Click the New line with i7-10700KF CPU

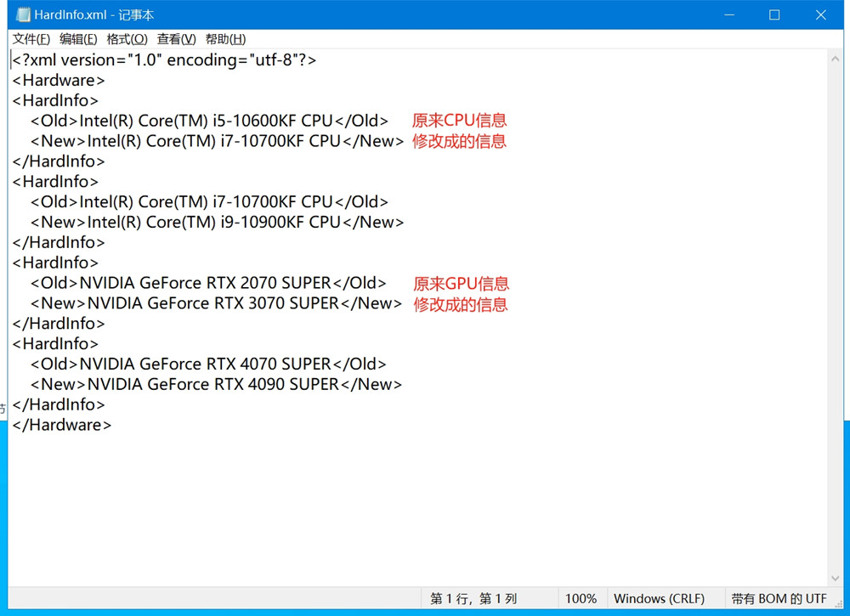coord(218,141)
